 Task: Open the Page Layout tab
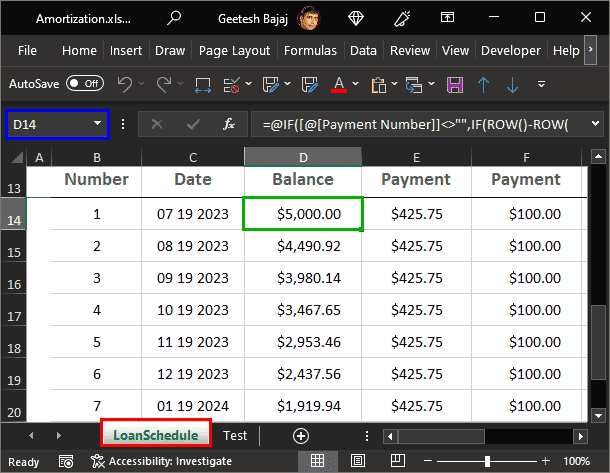(x=234, y=51)
